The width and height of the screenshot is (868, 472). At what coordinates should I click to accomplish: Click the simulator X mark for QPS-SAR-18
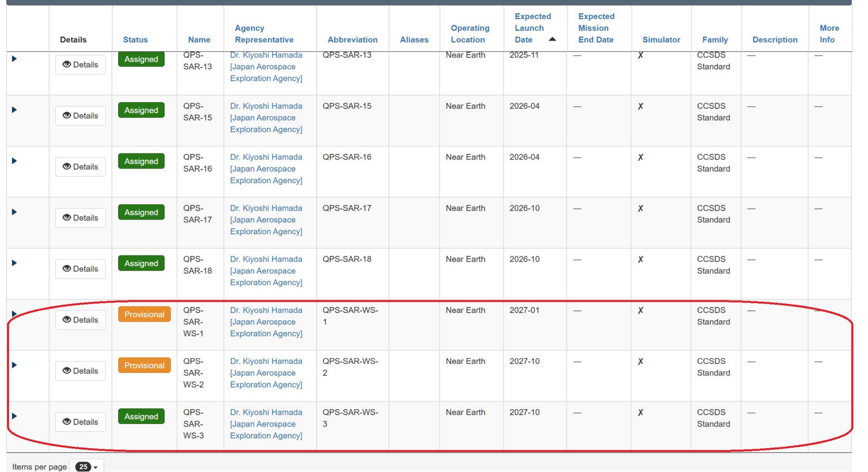[640, 259]
